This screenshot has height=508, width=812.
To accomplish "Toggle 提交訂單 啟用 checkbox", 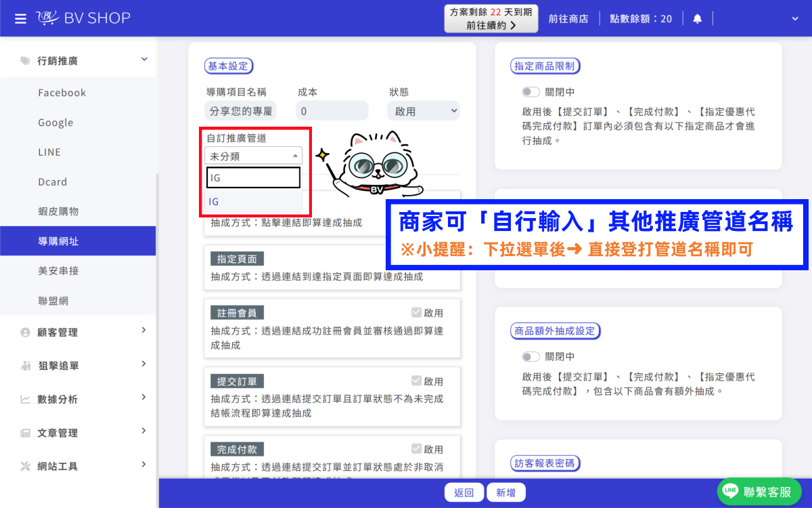I will 417,381.
